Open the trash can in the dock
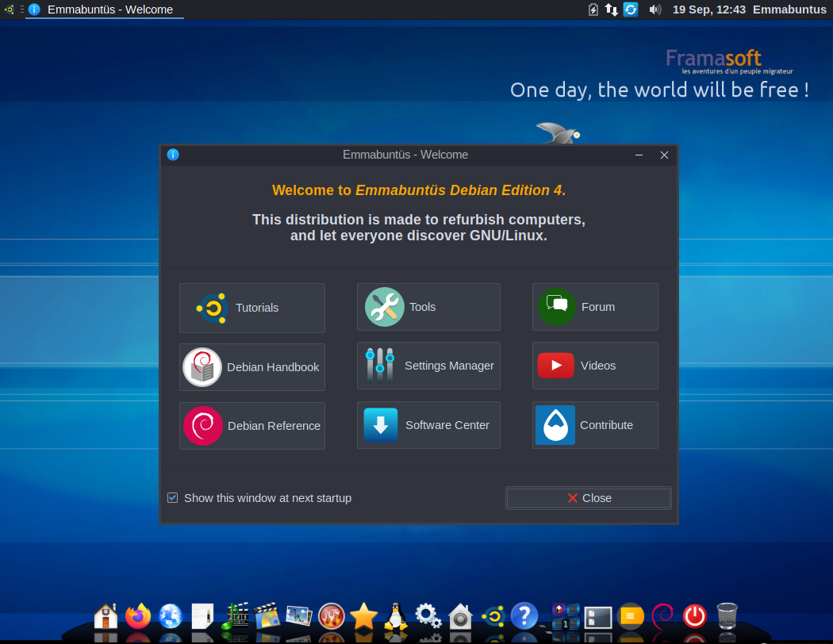833x644 pixels. (727, 616)
